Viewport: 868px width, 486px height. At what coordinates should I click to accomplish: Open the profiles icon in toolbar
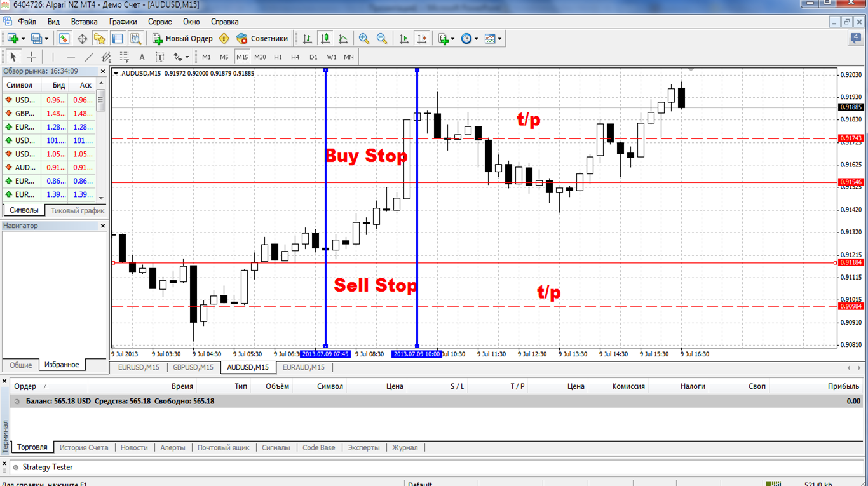point(36,39)
